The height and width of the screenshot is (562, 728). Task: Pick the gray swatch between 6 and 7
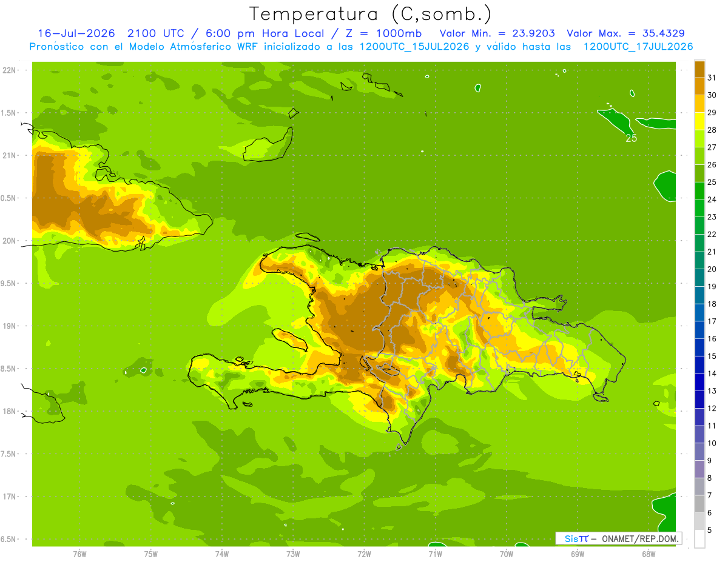(699, 504)
